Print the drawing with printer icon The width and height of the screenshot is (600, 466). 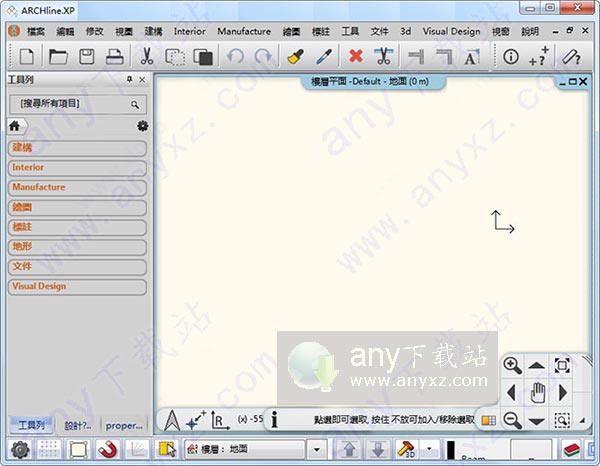(114, 57)
